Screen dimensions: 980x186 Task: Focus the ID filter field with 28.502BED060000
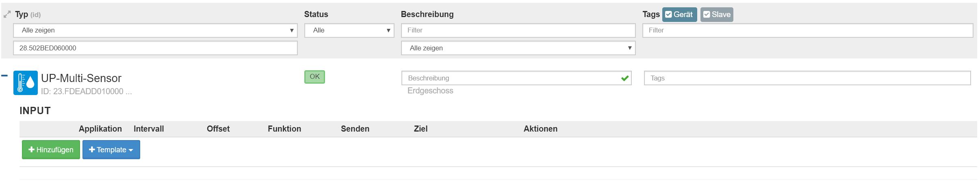tap(155, 48)
